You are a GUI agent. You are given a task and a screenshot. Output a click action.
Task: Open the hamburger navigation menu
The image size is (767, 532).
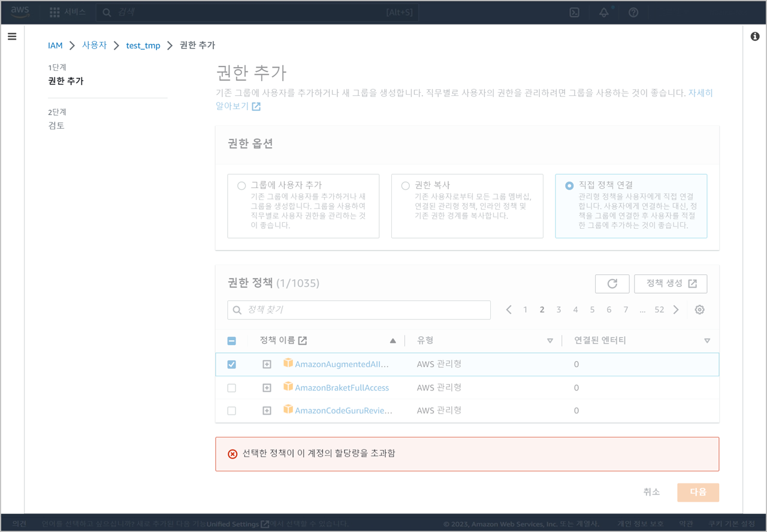point(12,37)
